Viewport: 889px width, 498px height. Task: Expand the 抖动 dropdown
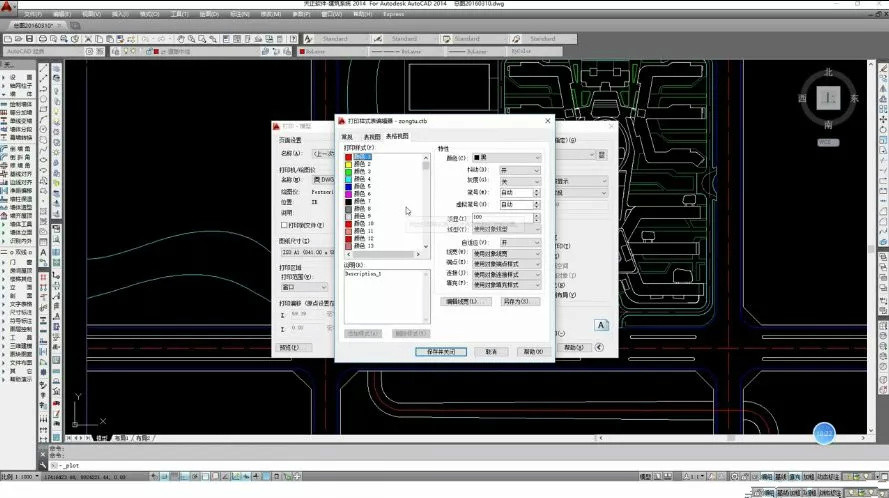point(519,170)
